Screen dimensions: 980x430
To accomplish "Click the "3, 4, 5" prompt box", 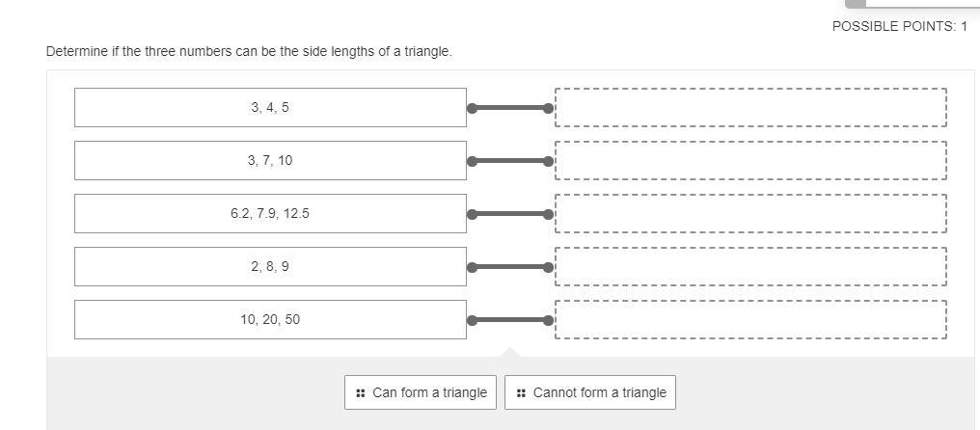I will pyautogui.click(x=270, y=108).
